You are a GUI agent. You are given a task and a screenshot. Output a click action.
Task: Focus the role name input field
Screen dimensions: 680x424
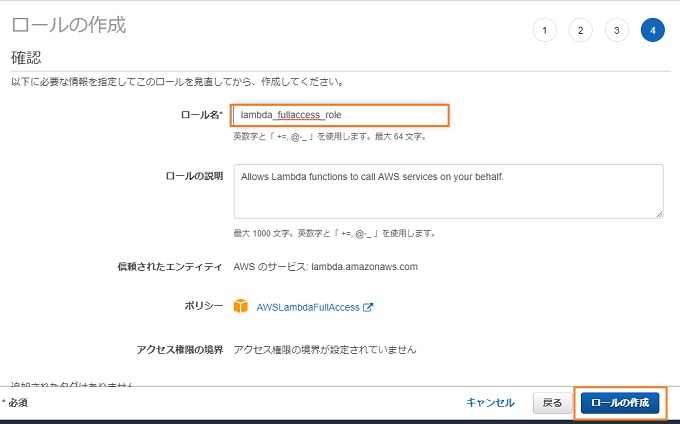[340, 115]
